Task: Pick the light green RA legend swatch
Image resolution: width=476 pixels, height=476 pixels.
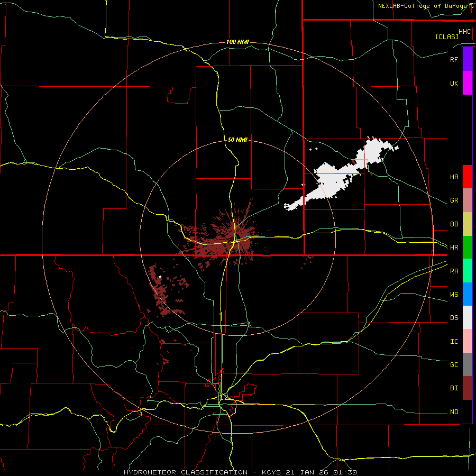Action: coord(467,271)
